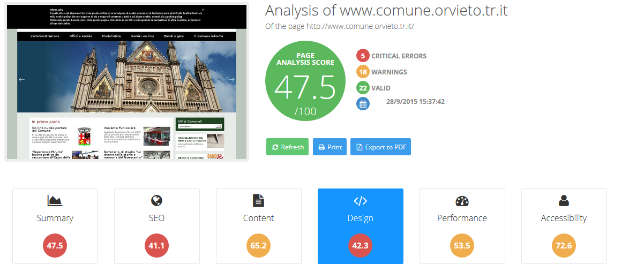Viewport: 644px width, 264px height.
Task: Click the blue calendar date icon
Action: (x=363, y=104)
